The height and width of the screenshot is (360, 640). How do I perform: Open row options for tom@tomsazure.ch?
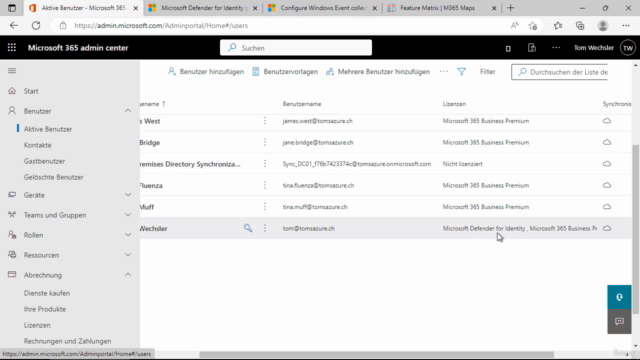click(265, 228)
